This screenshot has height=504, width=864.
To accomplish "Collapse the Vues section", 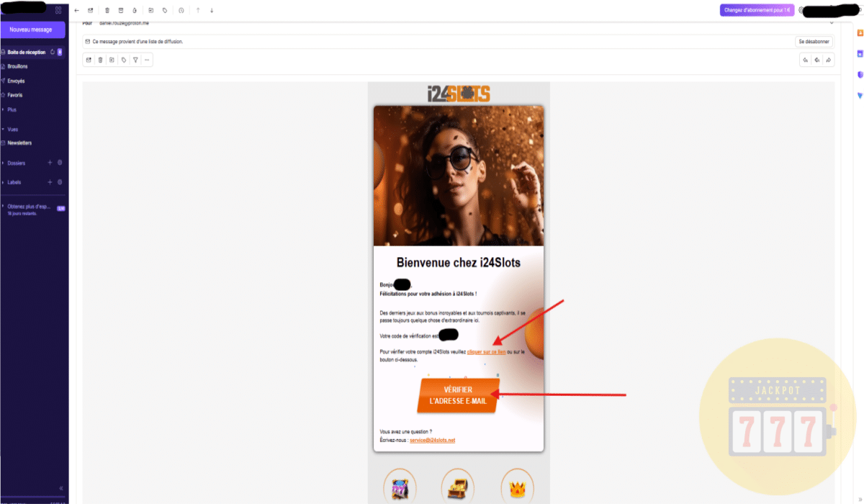I will (x=10, y=129).
